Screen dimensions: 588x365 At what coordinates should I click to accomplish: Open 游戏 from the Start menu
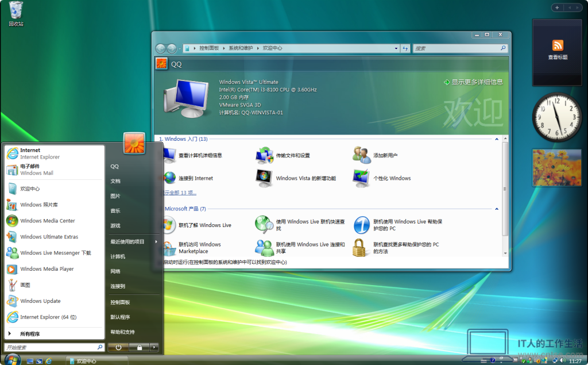click(x=115, y=226)
